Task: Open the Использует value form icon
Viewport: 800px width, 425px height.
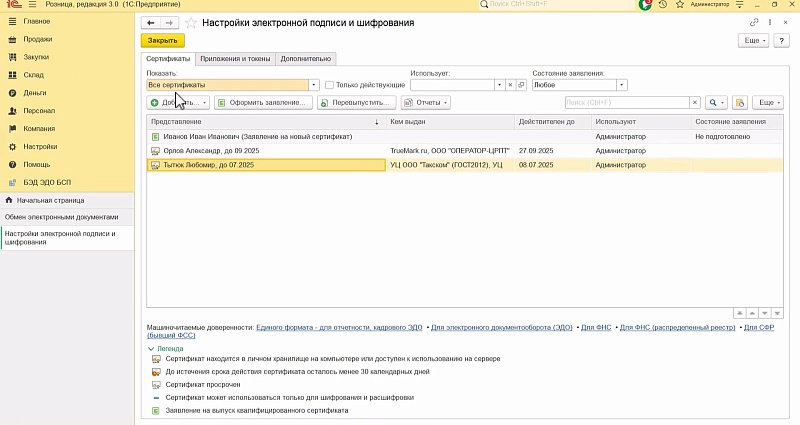Action: pyautogui.click(x=521, y=85)
